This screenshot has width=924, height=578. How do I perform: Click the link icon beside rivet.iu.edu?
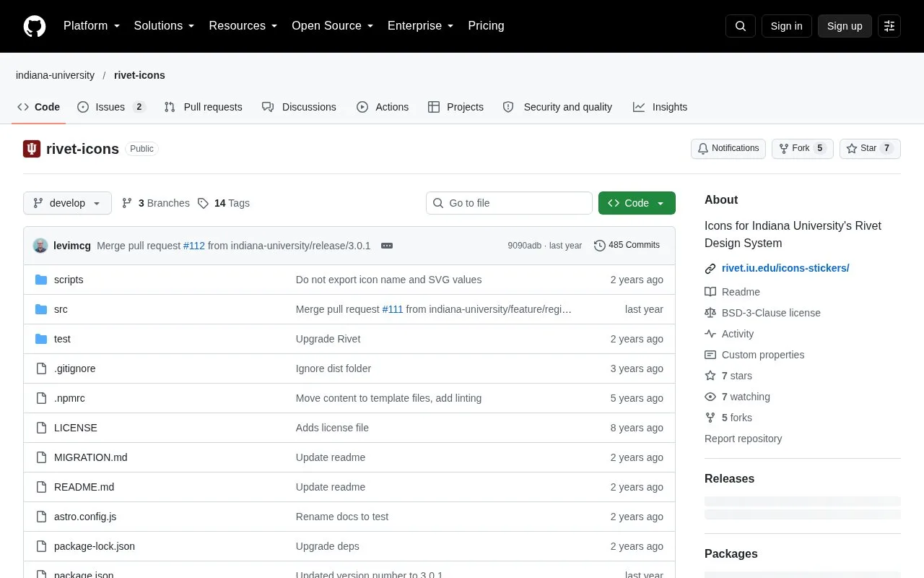710,268
